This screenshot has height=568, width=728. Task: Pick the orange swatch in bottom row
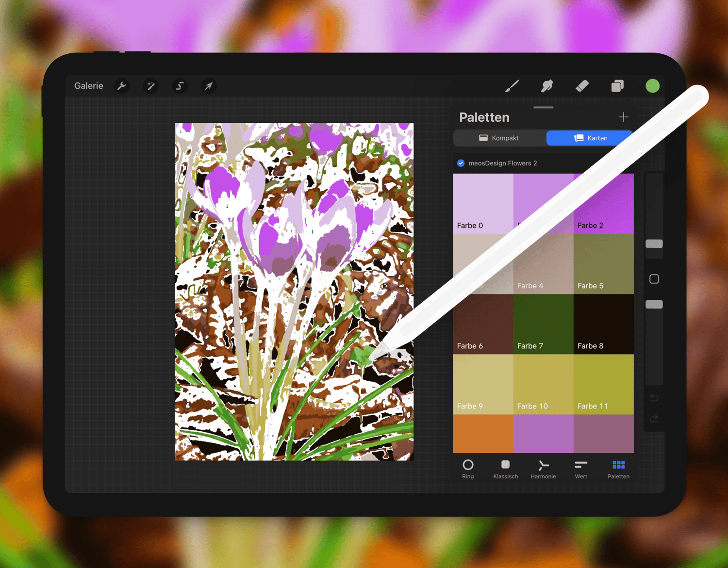click(x=483, y=434)
